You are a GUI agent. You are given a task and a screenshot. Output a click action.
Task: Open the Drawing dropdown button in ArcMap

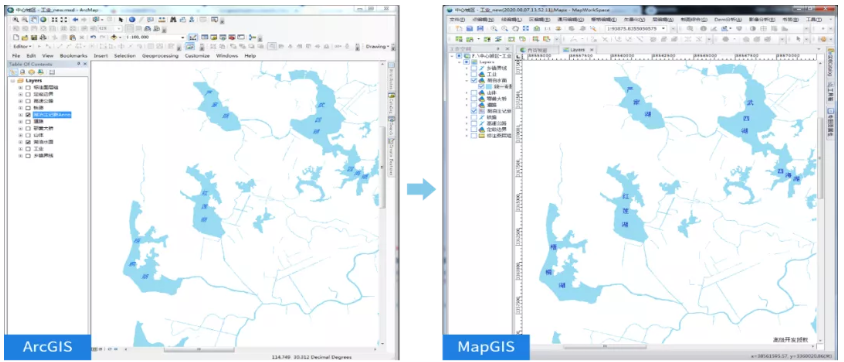point(376,46)
